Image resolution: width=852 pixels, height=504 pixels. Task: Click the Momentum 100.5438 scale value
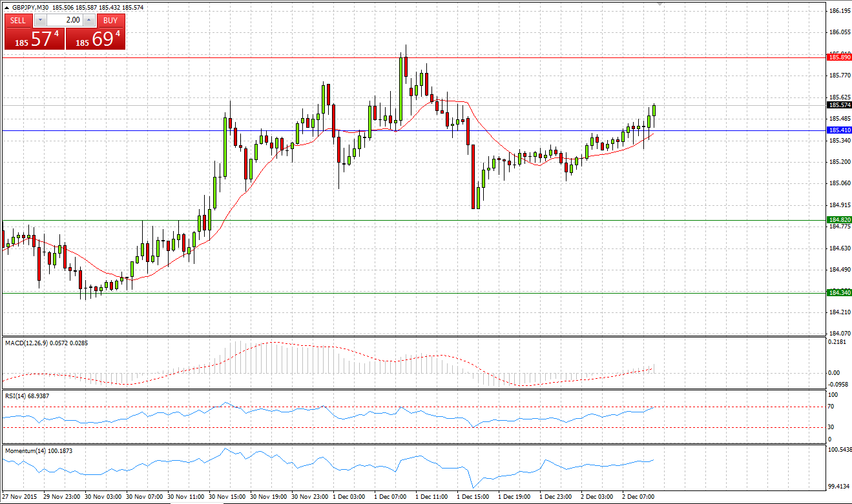(839, 449)
